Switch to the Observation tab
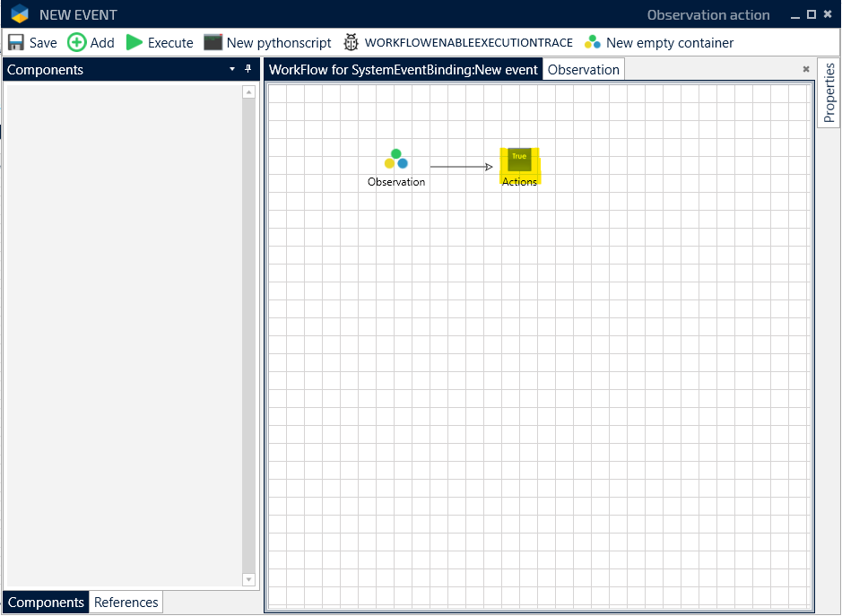The height and width of the screenshot is (616, 842). click(583, 70)
